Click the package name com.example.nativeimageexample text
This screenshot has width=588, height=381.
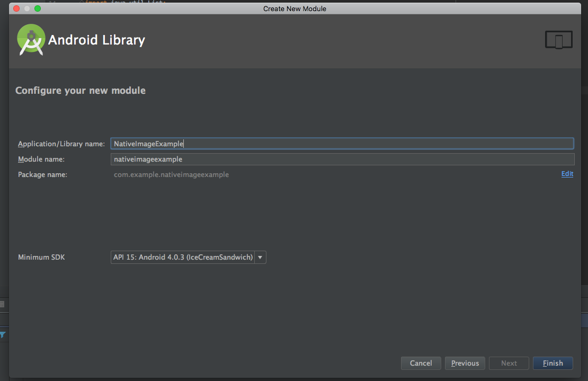tap(171, 174)
